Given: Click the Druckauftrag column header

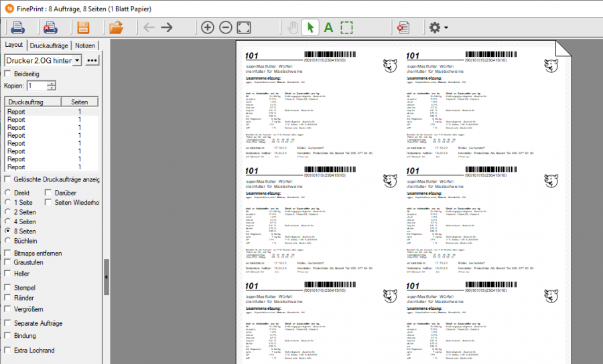Looking at the screenshot, I should click(x=33, y=102).
